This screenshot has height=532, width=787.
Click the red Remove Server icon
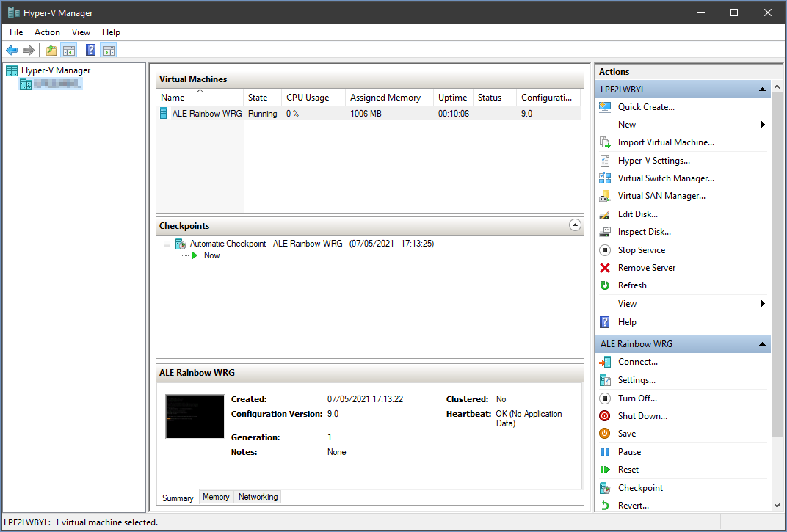click(x=605, y=268)
